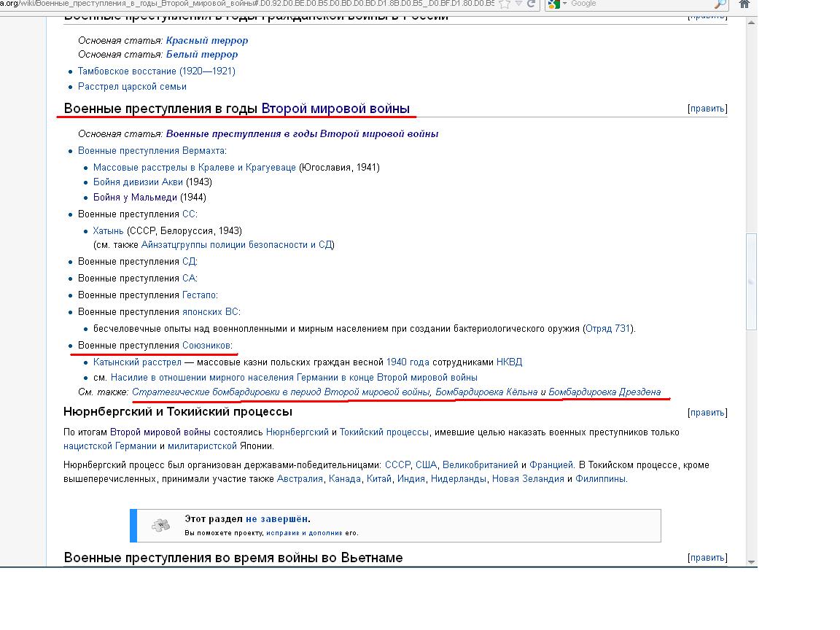The image size is (840, 630).
Task: Edit the Vietnam war section via править
Action: (707, 558)
